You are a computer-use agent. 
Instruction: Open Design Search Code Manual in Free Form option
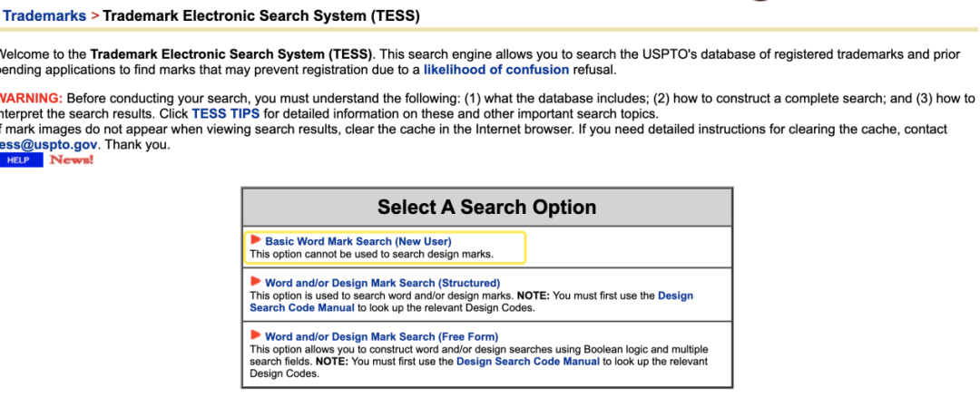coord(527,361)
